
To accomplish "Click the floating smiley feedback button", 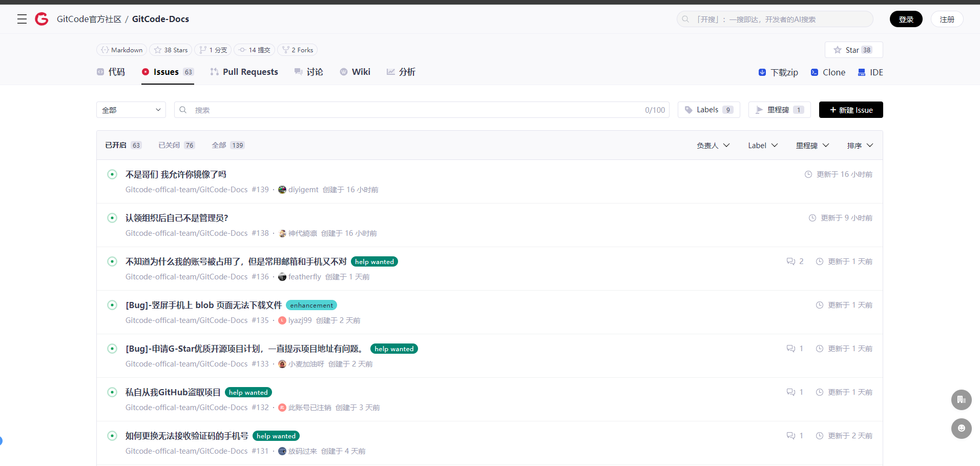I will (962, 429).
